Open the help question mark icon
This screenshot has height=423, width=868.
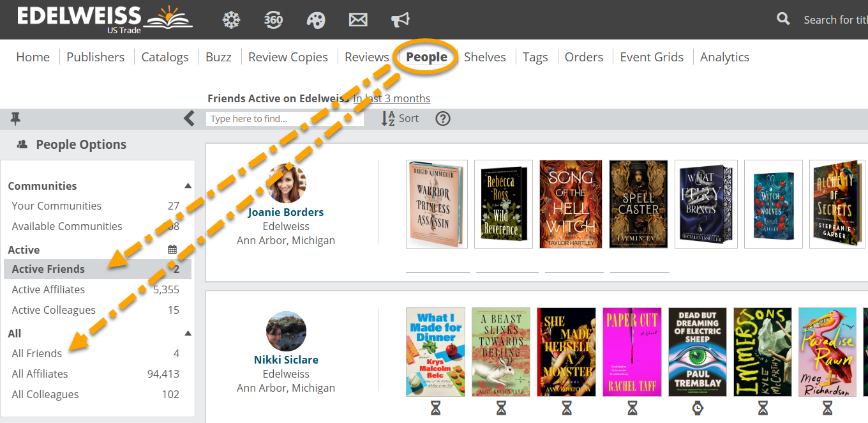tap(442, 118)
